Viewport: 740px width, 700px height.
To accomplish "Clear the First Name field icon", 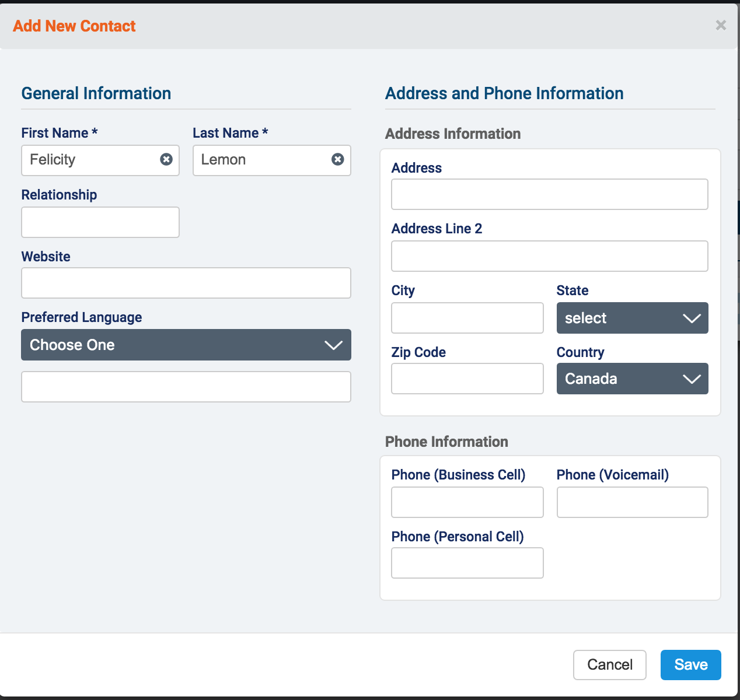I will (166, 160).
